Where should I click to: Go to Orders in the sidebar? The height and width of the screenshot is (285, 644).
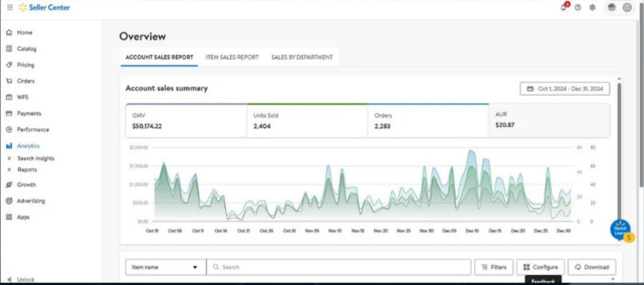(25, 81)
